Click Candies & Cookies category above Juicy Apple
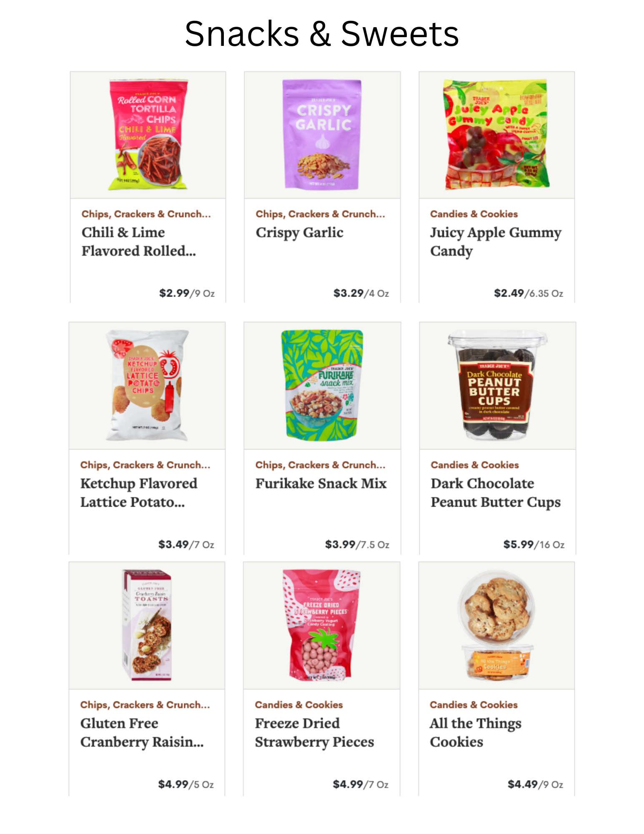Image resolution: width=644 pixels, height=834 pixels. pos(474,214)
